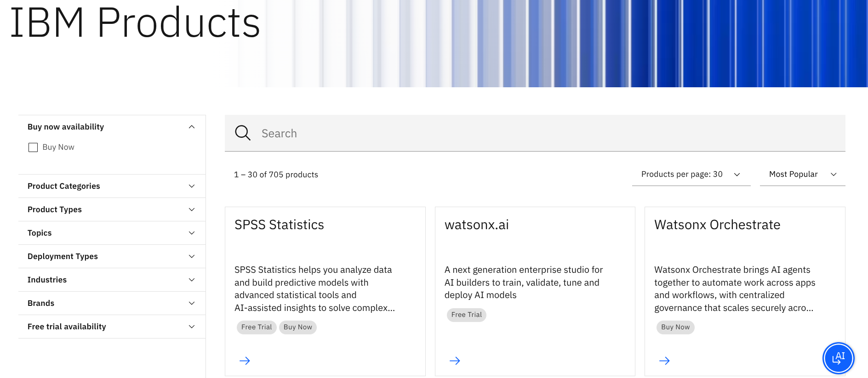Click into the product Search field

pyautogui.click(x=535, y=133)
